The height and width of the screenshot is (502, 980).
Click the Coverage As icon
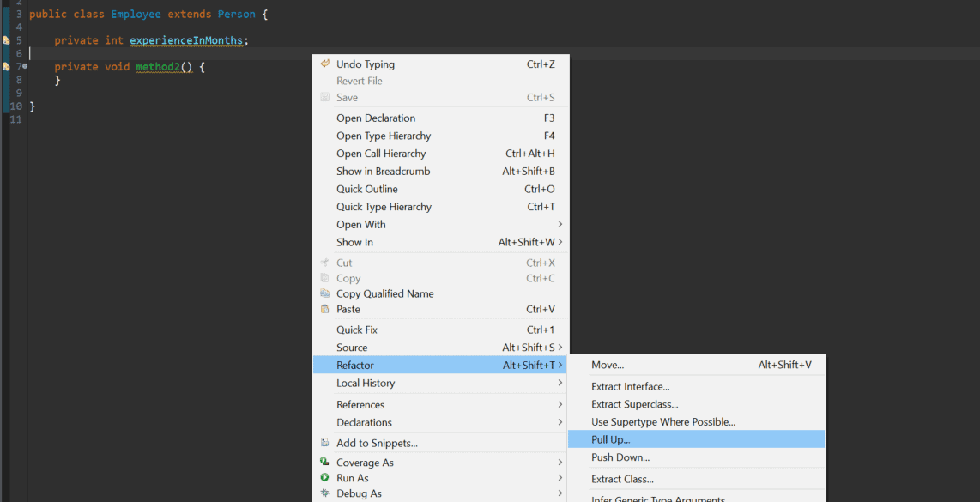[x=324, y=462]
